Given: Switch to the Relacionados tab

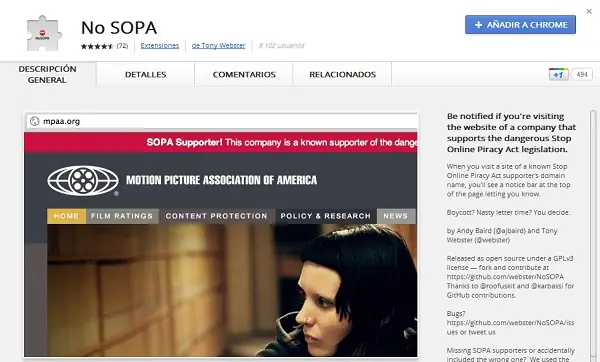Looking at the screenshot, I should pos(342,75).
